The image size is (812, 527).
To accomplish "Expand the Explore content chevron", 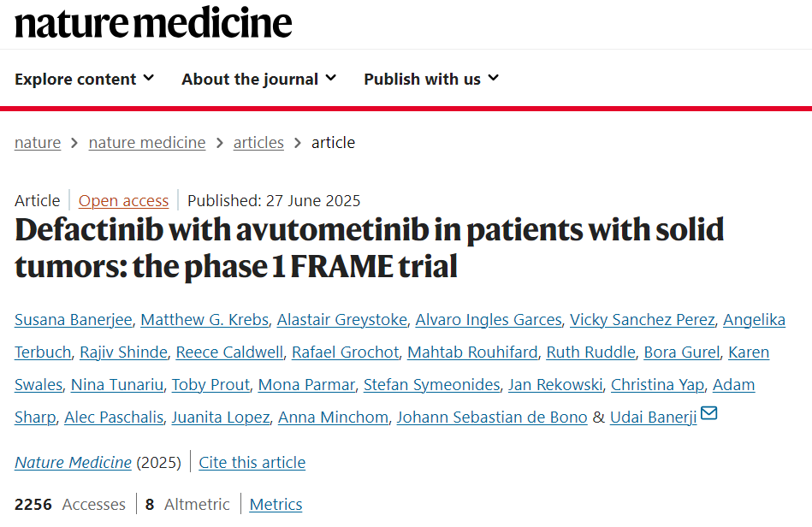I will [149, 78].
